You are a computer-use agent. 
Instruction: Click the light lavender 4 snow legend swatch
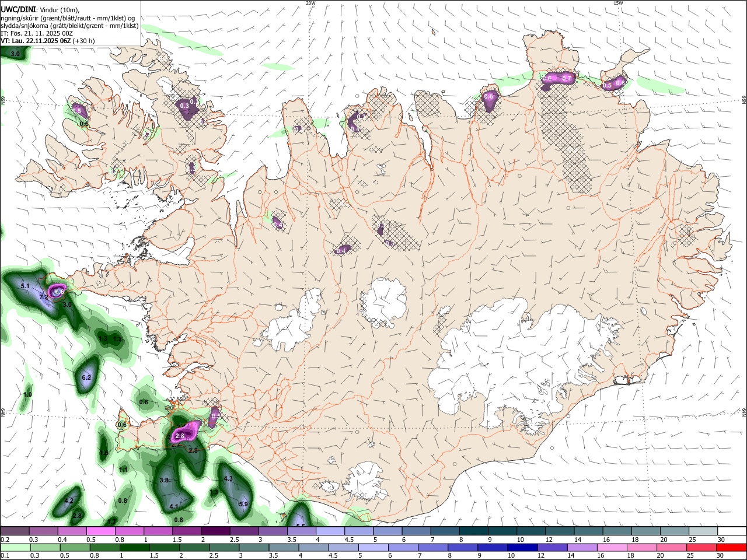(329, 531)
